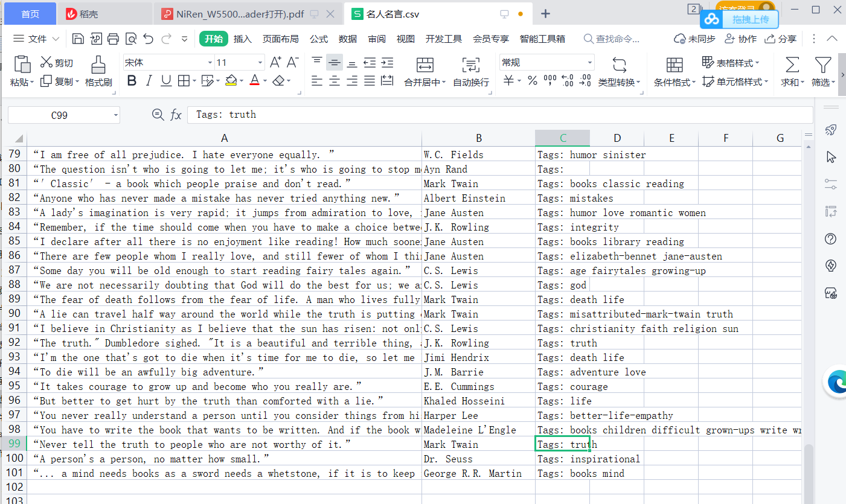Viewport: 846px width, 504px height.
Task: Increase font size with the A+ icon
Action: tap(275, 62)
